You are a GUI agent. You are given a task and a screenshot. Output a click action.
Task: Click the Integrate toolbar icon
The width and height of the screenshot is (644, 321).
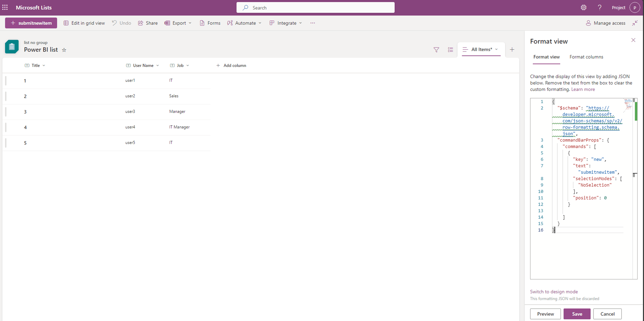click(272, 23)
